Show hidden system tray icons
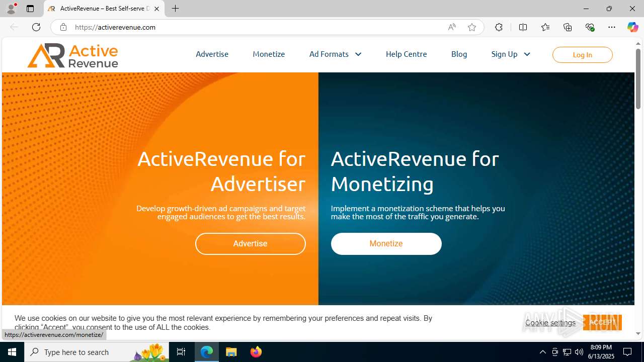 tap(542, 352)
